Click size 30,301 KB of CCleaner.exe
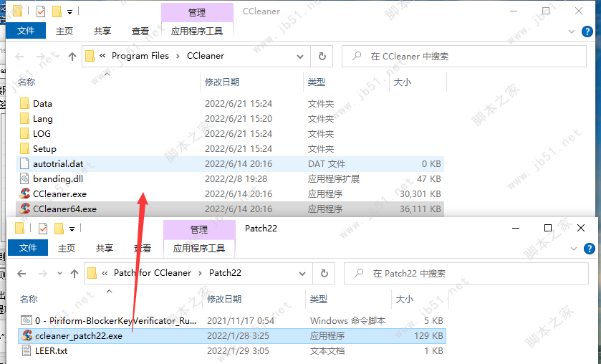The width and height of the screenshot is (601, 364). (420, 193)
